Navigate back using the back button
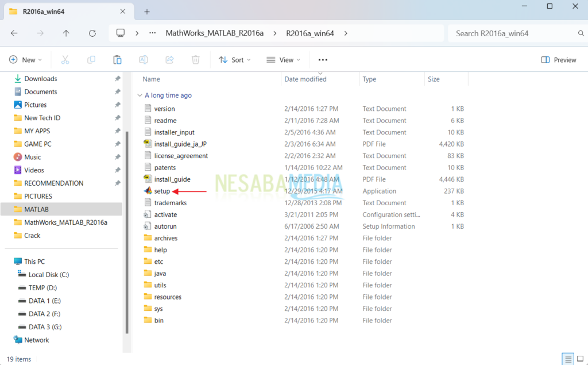Viewport: 588px width, 365px height. [14, 33]
